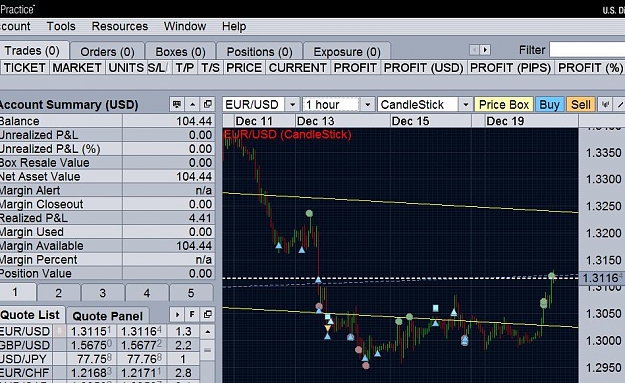625x383 pixels.
Task: Click the Filter input field
Action: pos(587,50)
